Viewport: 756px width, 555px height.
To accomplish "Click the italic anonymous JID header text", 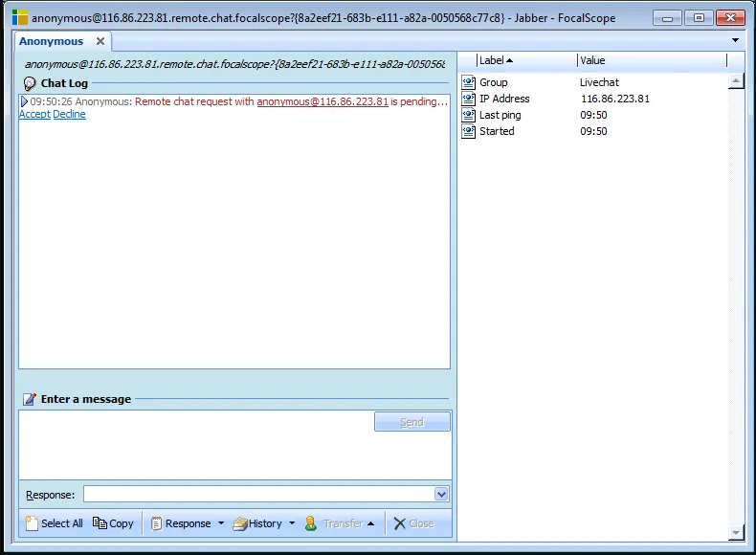I will click(234, 64).
